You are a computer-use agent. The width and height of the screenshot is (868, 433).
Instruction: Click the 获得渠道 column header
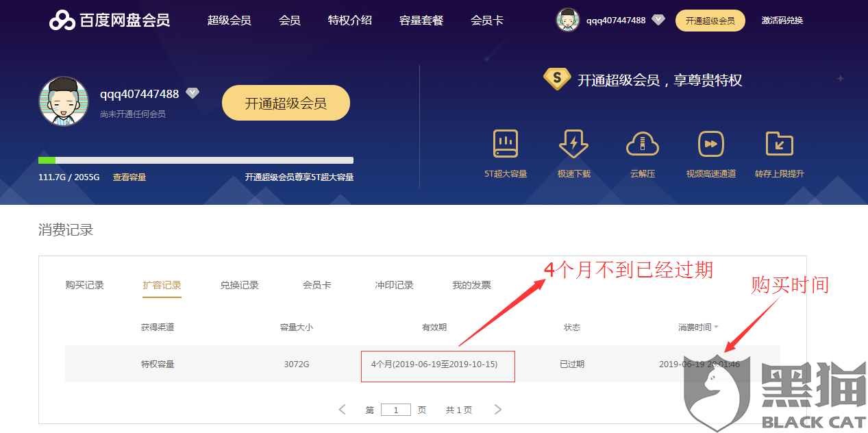158,327
